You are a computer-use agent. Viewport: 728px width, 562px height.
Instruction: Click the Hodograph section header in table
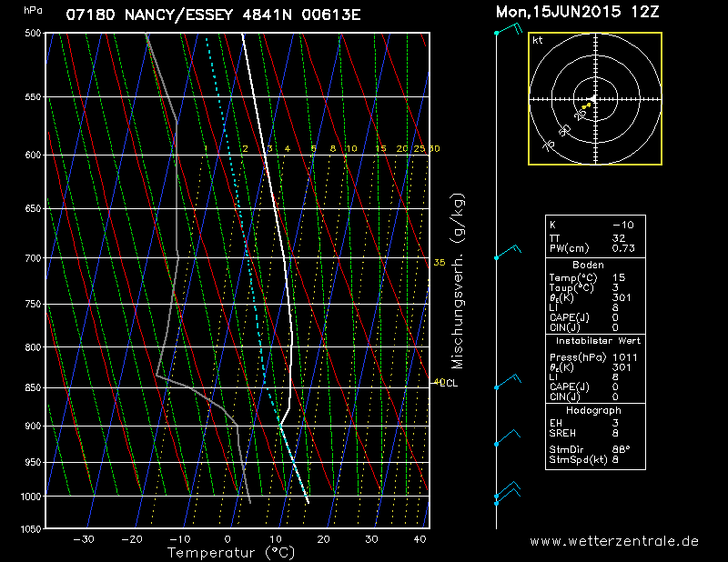point(595,411)
